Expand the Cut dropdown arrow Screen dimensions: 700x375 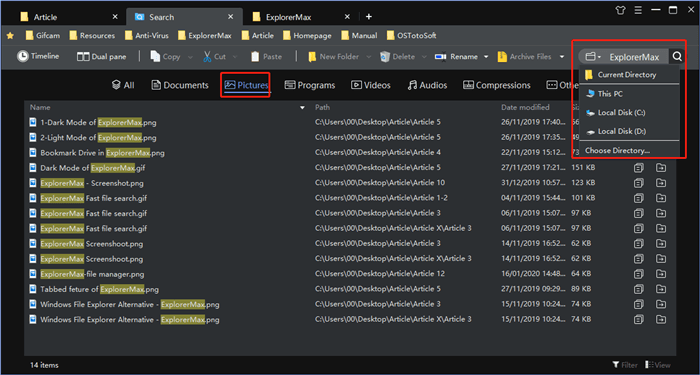click(235, 57)
